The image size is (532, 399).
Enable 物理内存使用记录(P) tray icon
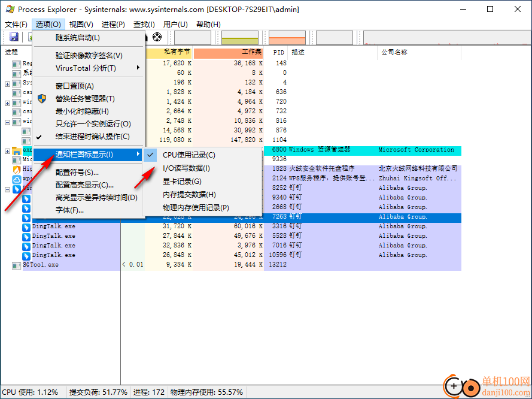point(202,207)
